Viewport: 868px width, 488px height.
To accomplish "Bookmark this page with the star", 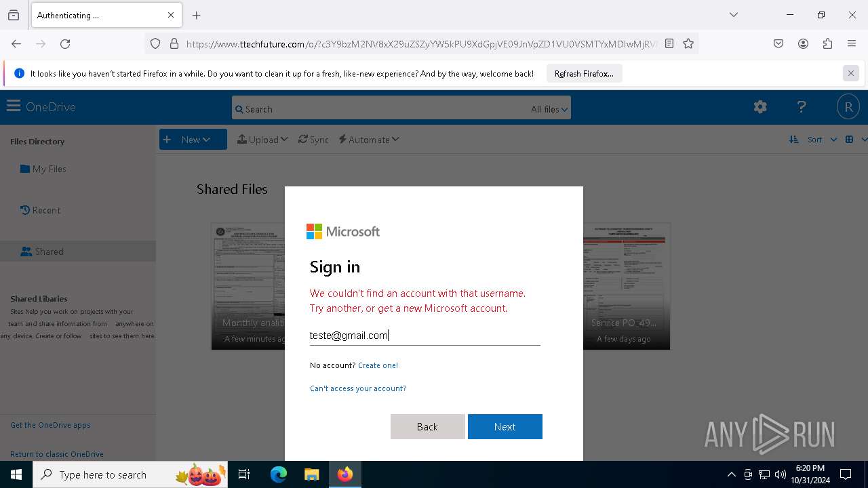I will pos(688,43).
